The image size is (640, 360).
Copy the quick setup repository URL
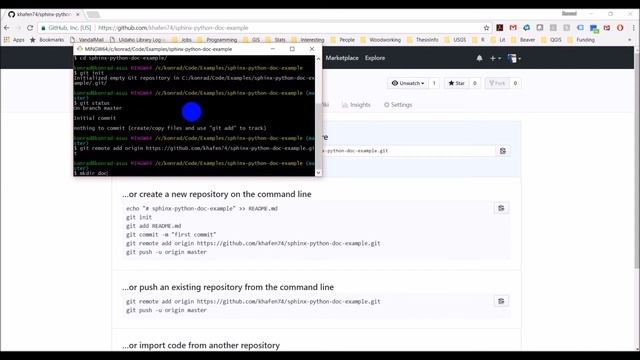point(503,151)
